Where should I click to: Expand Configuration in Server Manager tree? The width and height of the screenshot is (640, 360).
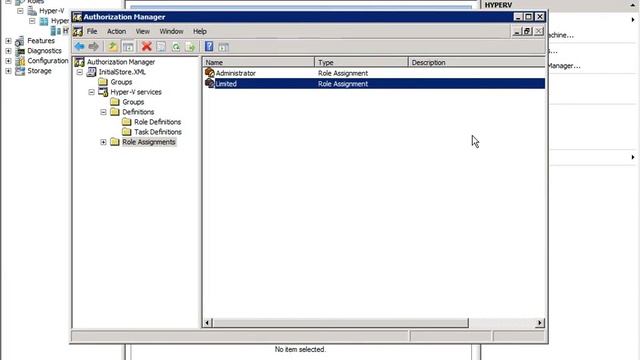point(8,61)
